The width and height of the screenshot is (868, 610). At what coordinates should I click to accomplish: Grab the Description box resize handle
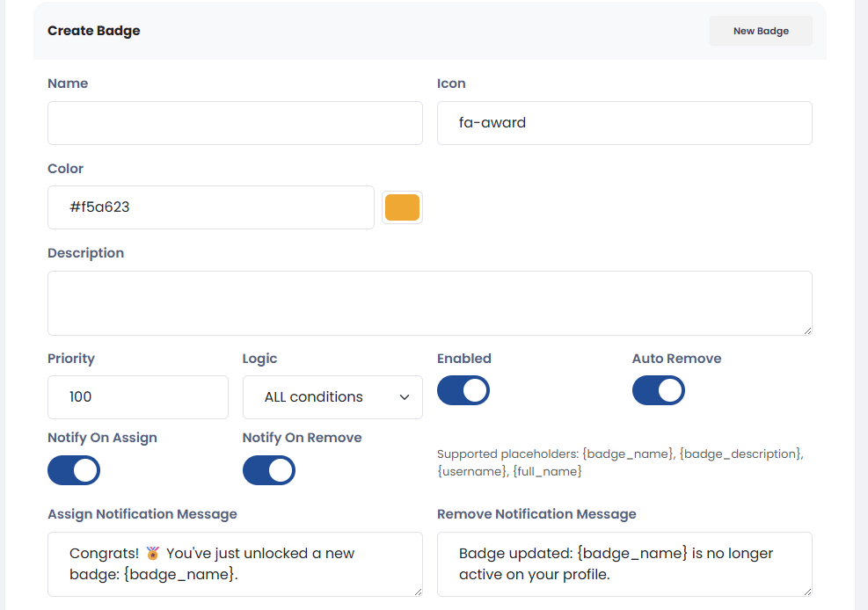[806, 330]
